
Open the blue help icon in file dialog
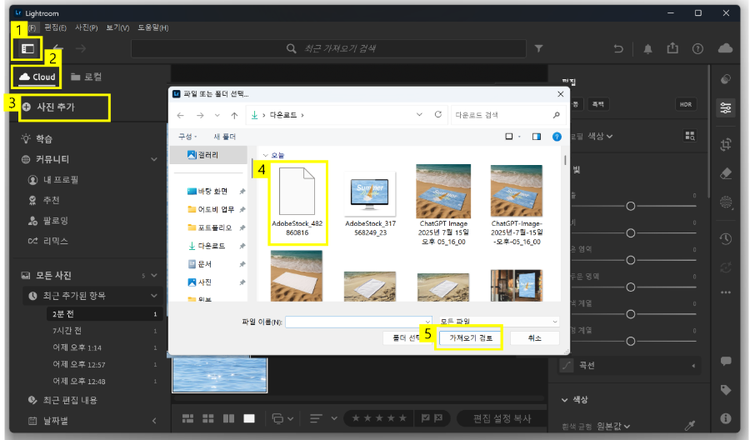557,137
